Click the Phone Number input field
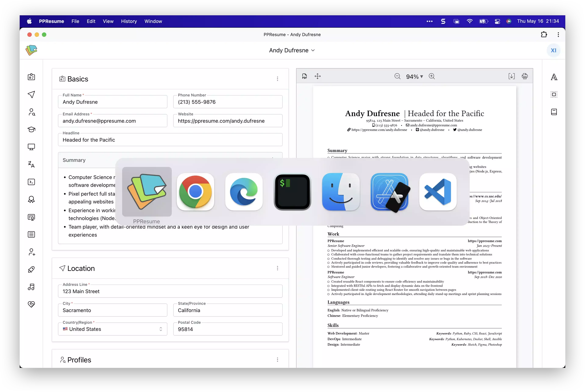 [x=228, y=102]
